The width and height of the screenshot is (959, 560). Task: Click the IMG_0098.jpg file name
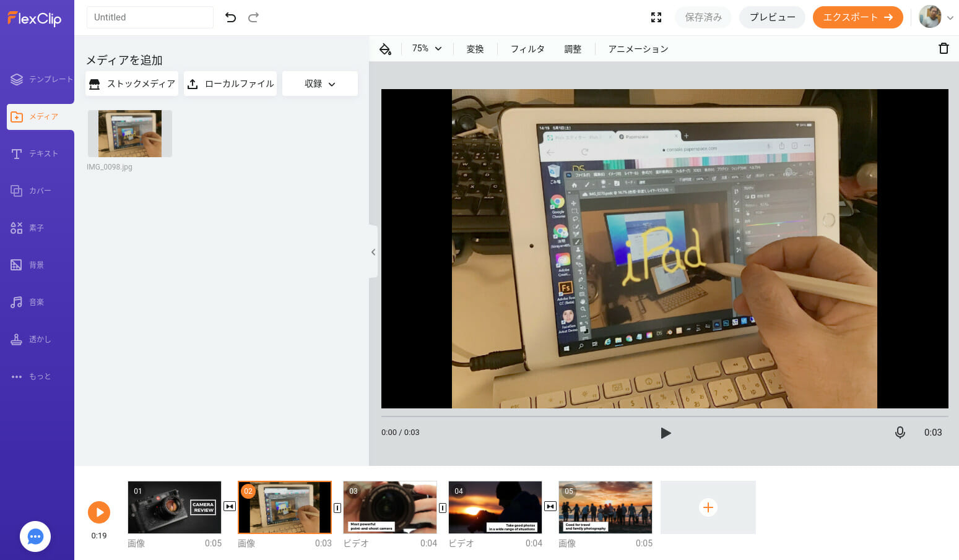click(x=110, y=167)
